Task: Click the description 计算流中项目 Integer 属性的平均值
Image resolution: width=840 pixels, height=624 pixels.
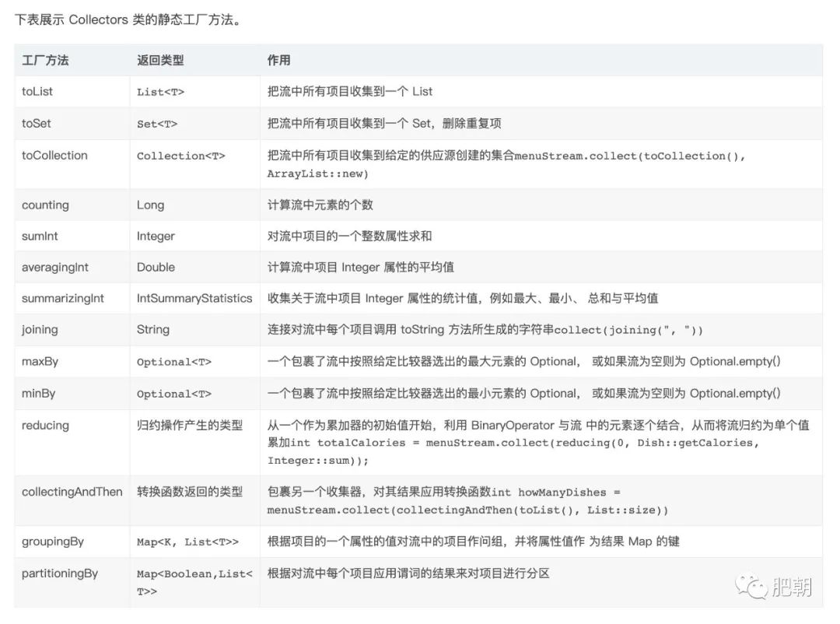Action: (x=361, y=267)
